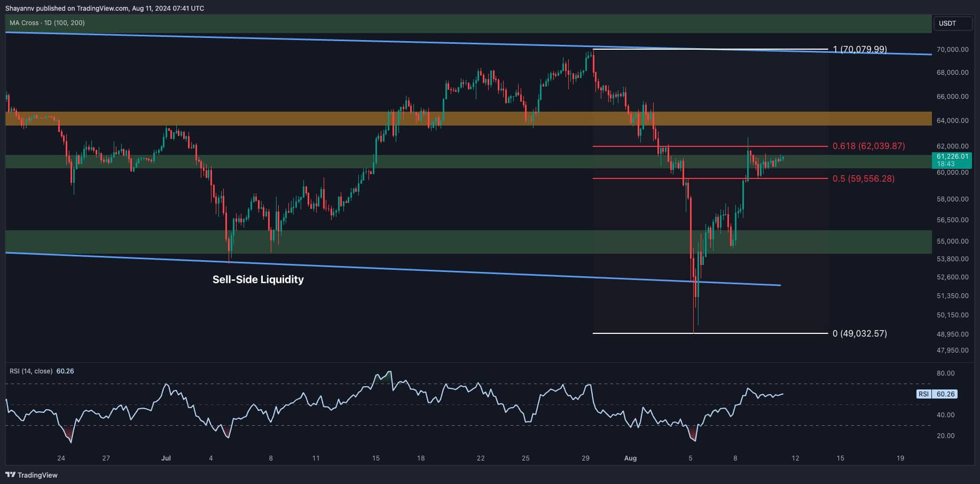The width and height of the screenshot is (980, 484).
Task: Click the Jul label on time axis
Action: coord(166,458)
